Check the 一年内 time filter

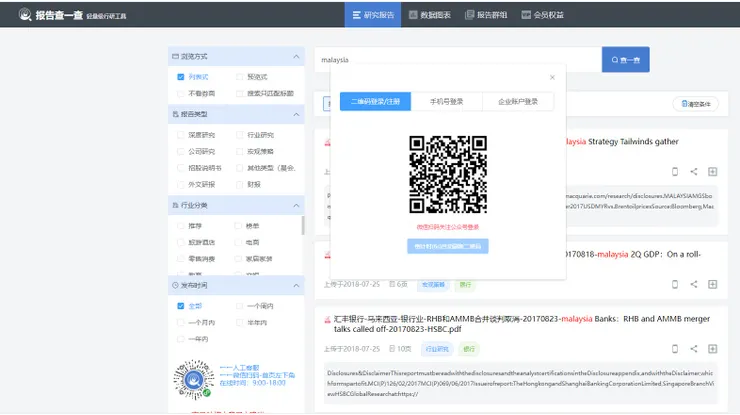[x=180, y=339]
